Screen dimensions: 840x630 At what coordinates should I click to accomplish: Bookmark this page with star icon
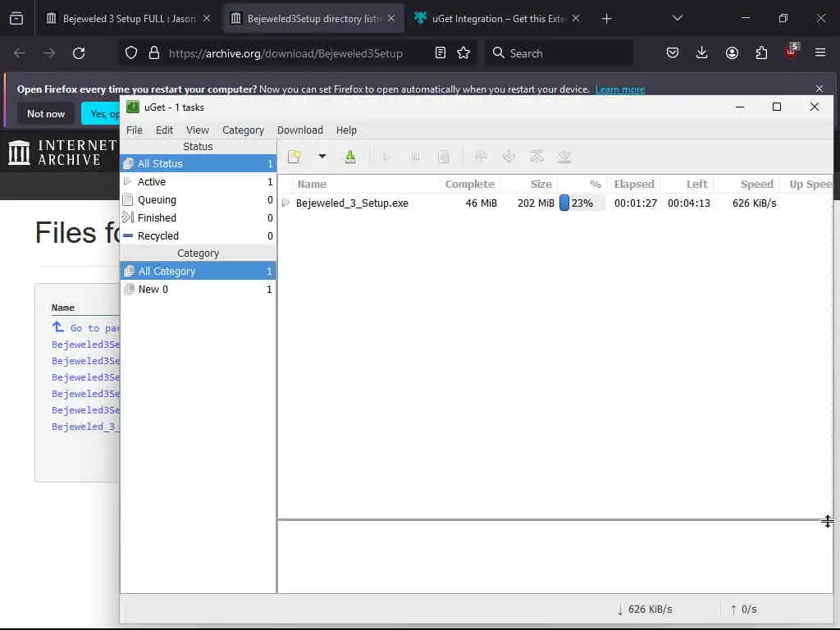click(x=463, y=53)
